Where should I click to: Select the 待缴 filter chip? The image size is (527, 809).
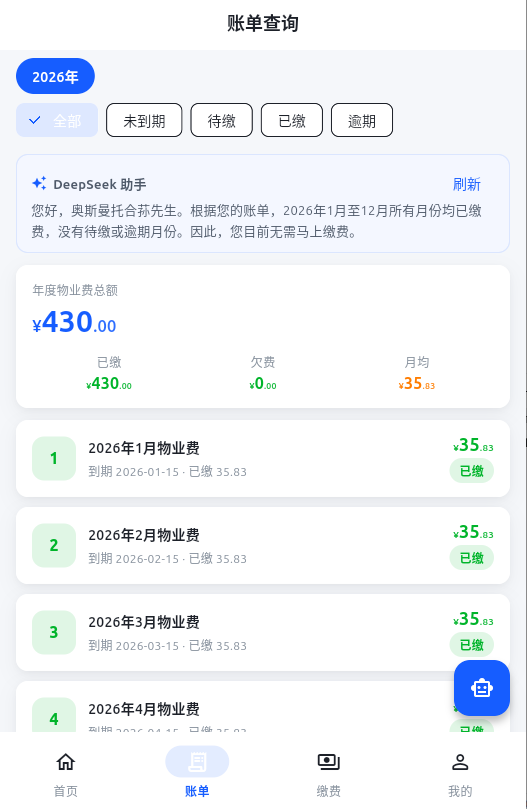221,120
